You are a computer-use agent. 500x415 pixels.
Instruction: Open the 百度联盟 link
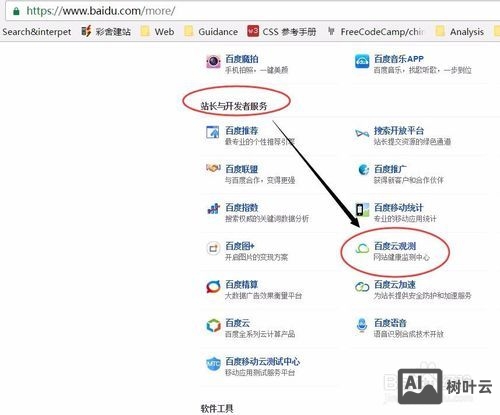click(242, 169)
